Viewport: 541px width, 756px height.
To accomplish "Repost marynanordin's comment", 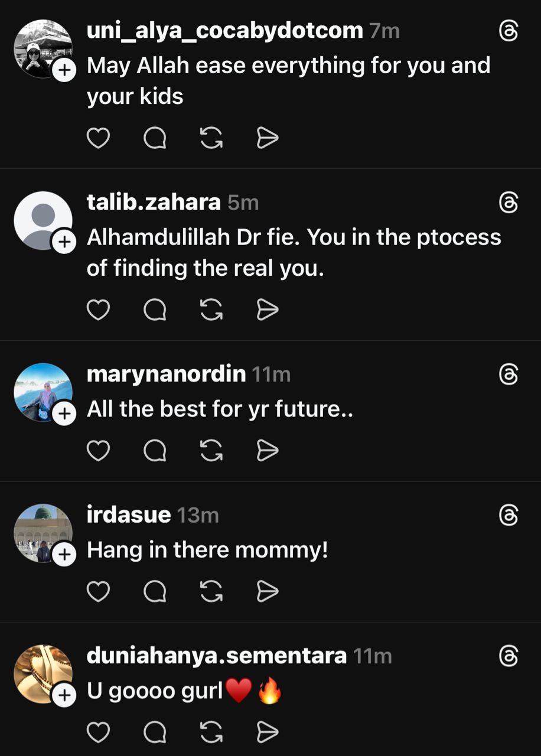I will coord(211,451).
